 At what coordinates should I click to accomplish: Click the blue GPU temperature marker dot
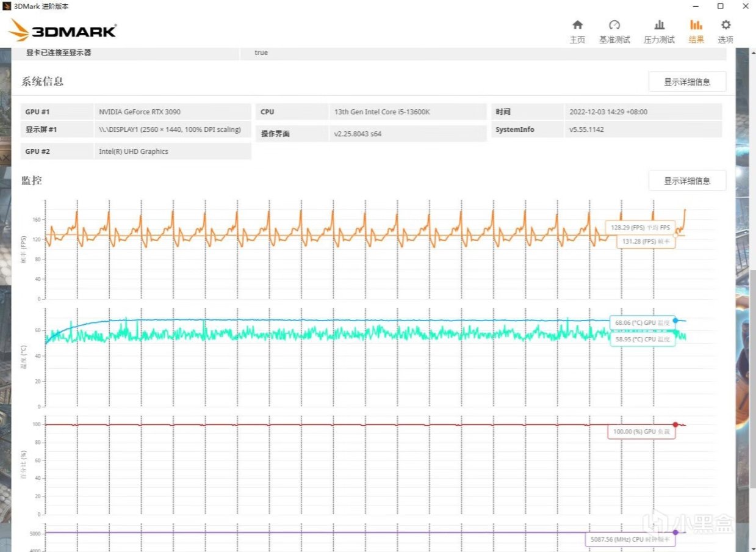675,320
